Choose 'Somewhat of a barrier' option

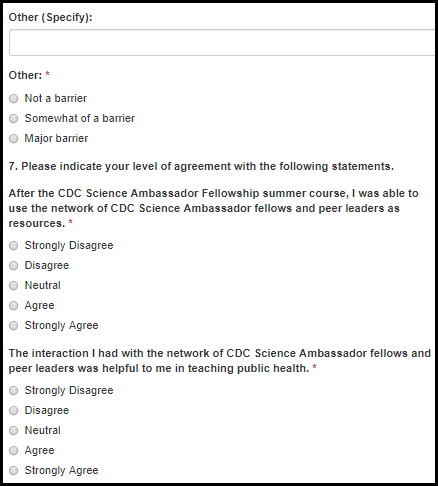(13, 119)
